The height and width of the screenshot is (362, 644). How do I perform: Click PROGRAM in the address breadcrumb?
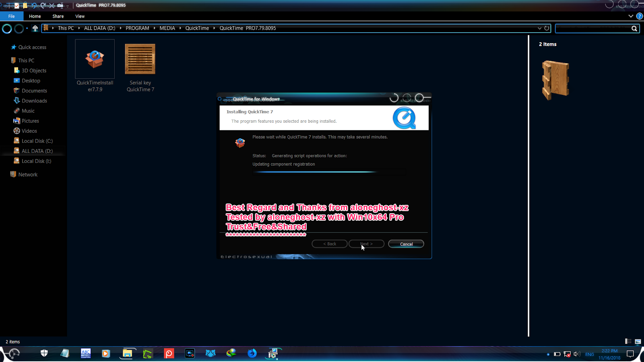[x=137, y=28]
